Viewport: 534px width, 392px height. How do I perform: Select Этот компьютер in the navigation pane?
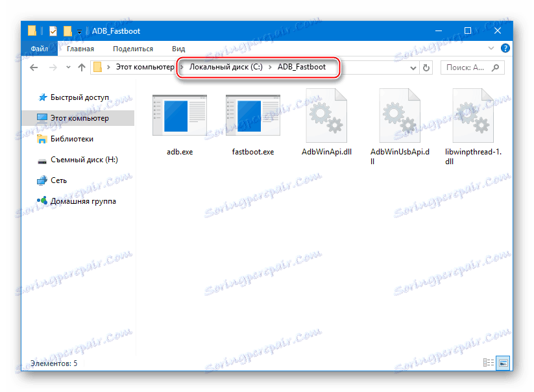pos(78,118)
